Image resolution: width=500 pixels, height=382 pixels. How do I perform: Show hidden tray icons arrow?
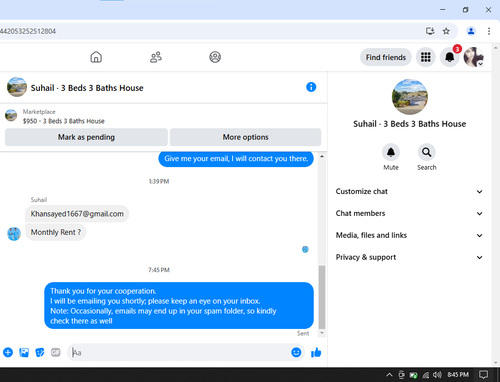click(389, 375)
